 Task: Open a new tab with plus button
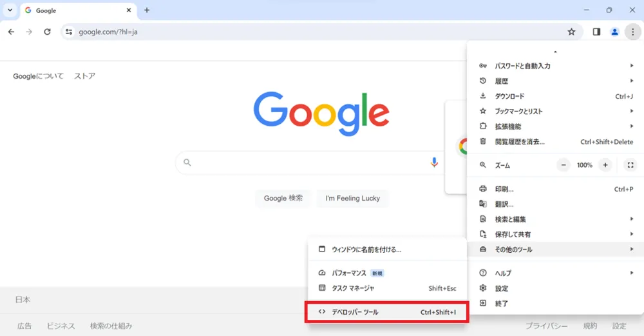pos(147,10)
